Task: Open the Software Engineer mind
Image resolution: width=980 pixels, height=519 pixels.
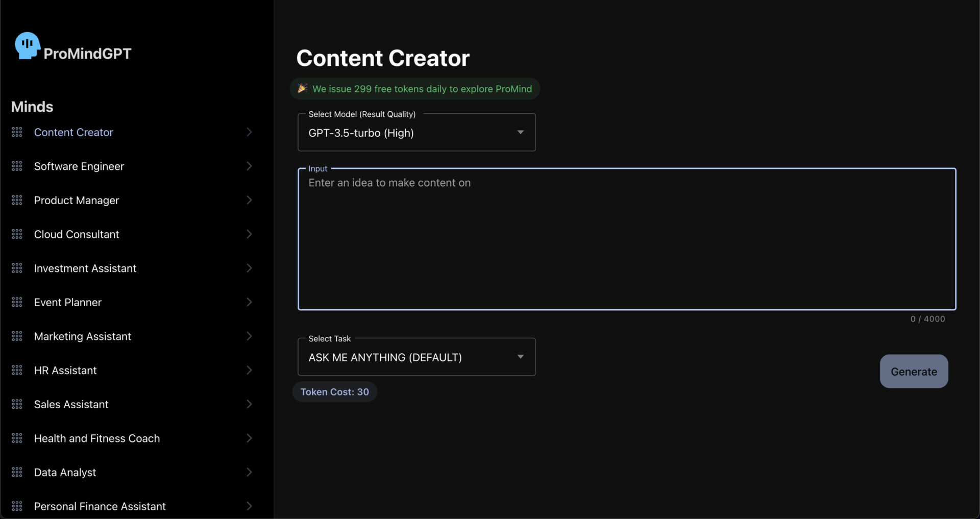Action: pyautogui.click(x=79, y=166)
